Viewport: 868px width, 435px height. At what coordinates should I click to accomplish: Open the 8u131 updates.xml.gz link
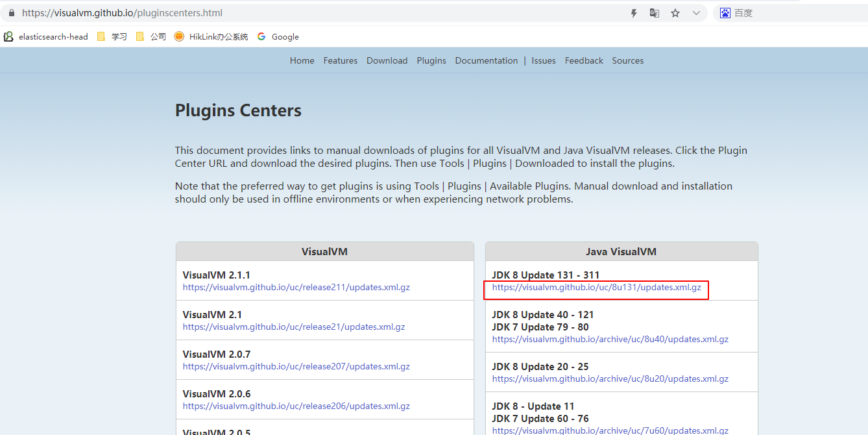(597, 287)
